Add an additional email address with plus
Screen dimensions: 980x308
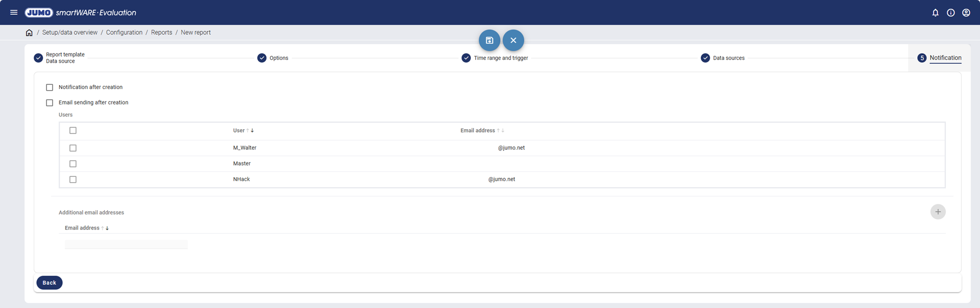pyautogui.click(x=937, y=212)
